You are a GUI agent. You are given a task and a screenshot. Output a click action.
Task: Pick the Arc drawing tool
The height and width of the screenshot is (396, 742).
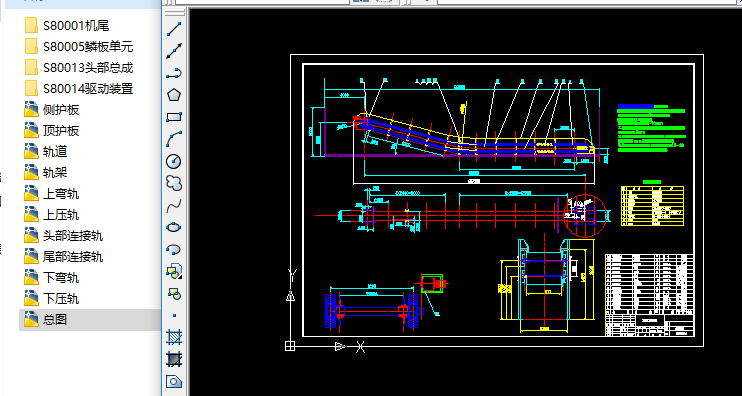(175, 139)
